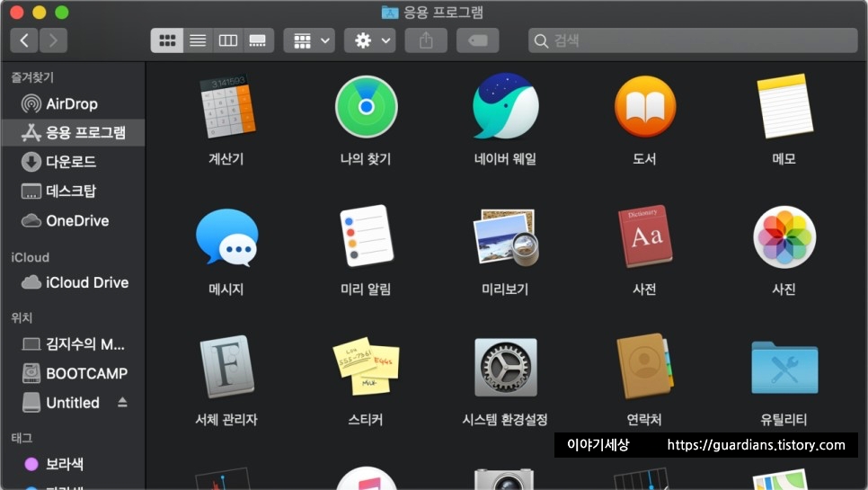Switch to gallery view
The width and height of the screenshot is (868, 490).
[x=258, y=40]
